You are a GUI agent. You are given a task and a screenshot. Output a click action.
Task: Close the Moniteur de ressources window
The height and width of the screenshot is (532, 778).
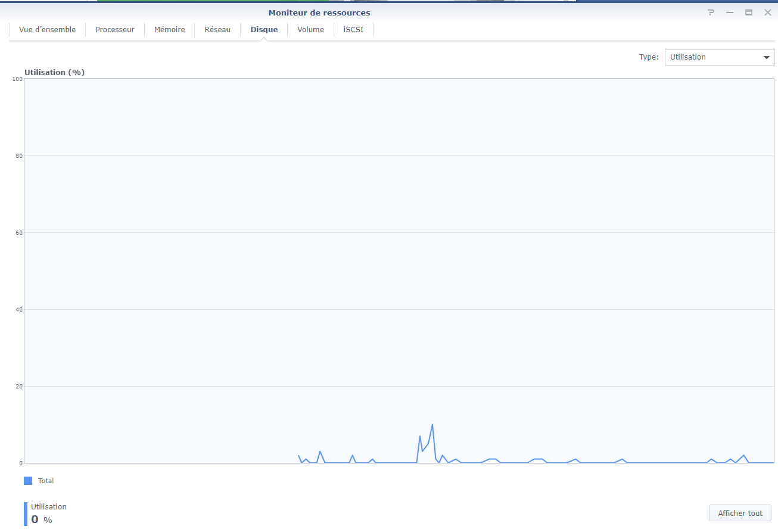[768, 13]
